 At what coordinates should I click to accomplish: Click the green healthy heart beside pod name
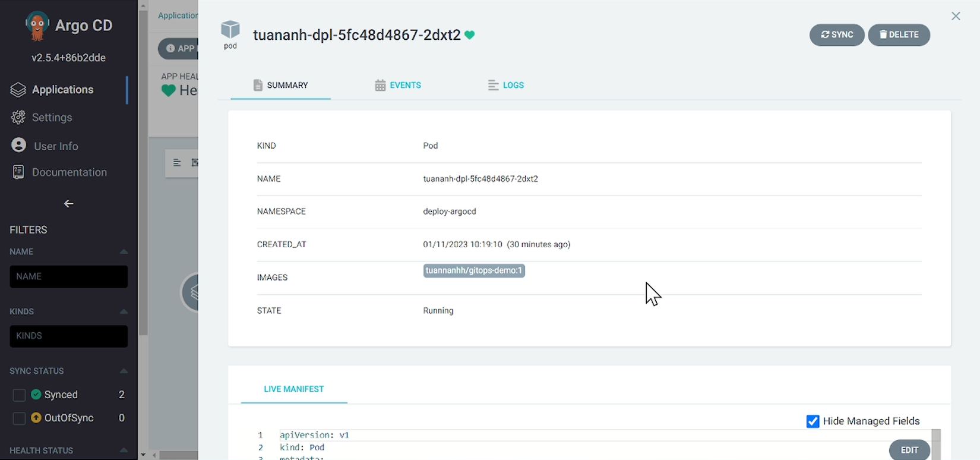470,35
